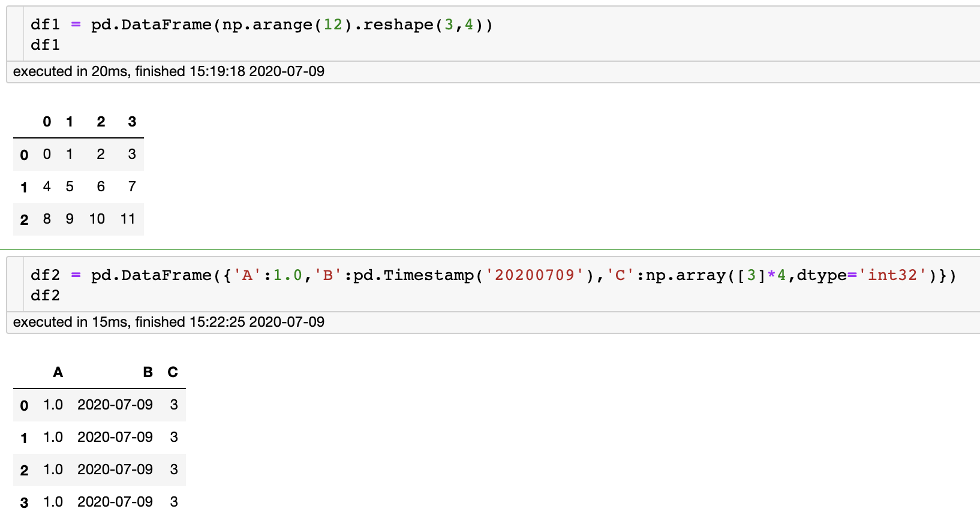This screenshot has height=518, width=980.
Task: Click column header 'C' in df2 table
Action: coord(173,372)
